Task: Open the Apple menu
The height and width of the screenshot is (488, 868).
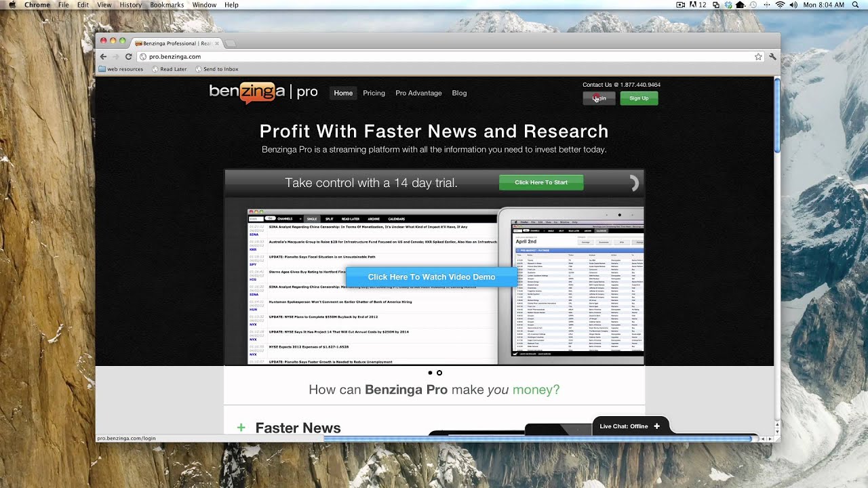Action: (12, 5)
